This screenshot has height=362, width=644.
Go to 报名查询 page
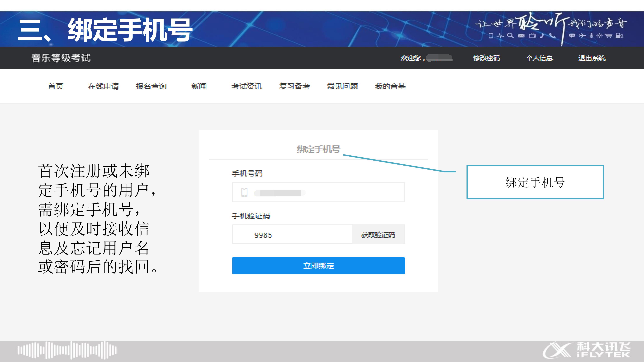tap(151, 86)
